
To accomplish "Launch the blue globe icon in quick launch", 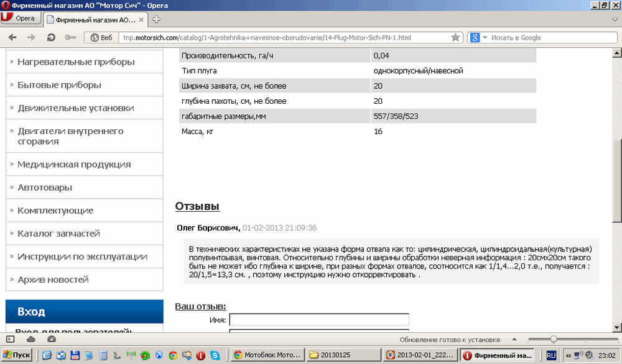I will pyautogui.click(x=159, y=355).
